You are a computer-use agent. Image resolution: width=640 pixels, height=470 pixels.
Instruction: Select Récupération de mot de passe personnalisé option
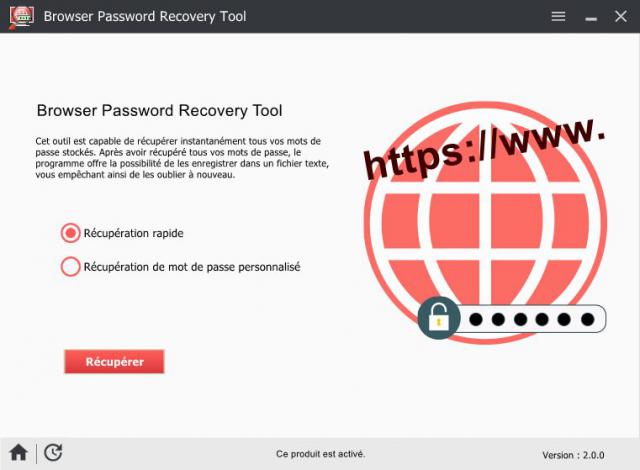[x=71, y=266]
